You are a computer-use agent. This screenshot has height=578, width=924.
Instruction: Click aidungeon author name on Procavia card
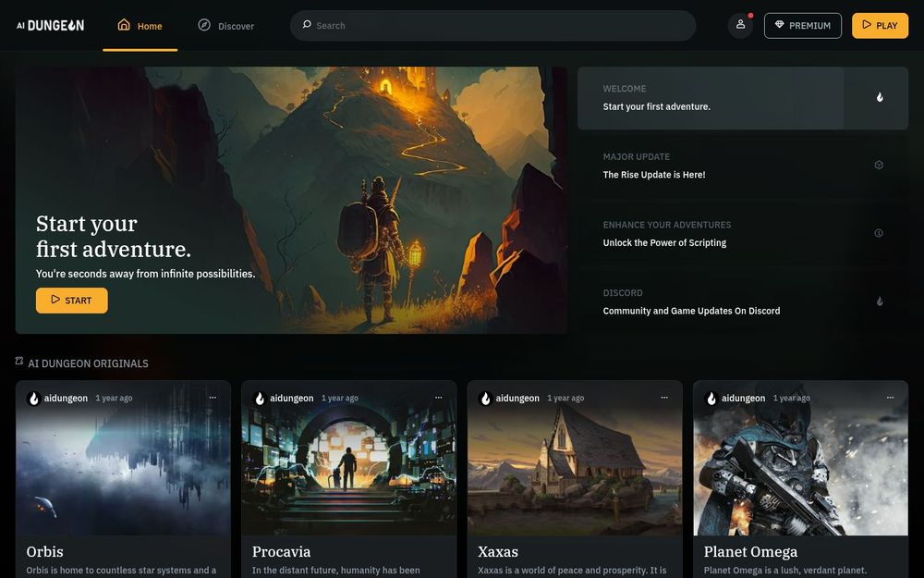point(292,398)
